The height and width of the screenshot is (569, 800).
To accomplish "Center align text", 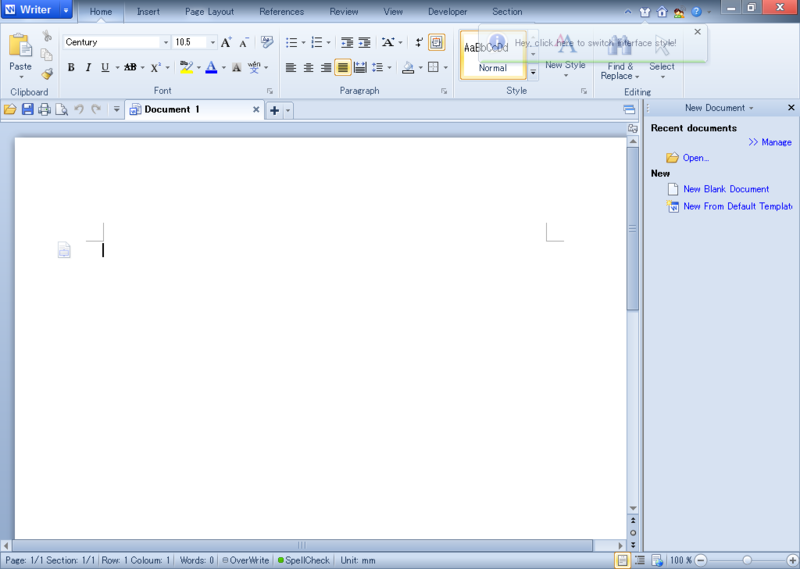I will [308, 67].
